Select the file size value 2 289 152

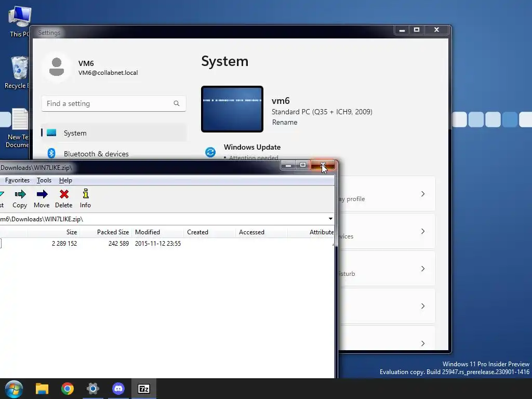64,244
